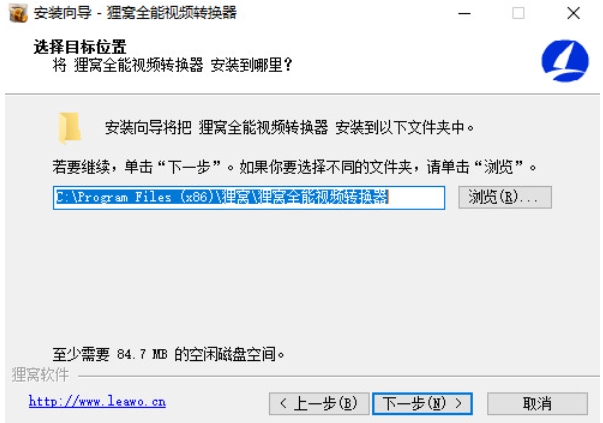This screenshot has width=603, height=423.
Task: Go back with 上一步(B) button
Action: click(x=319, y=403)
